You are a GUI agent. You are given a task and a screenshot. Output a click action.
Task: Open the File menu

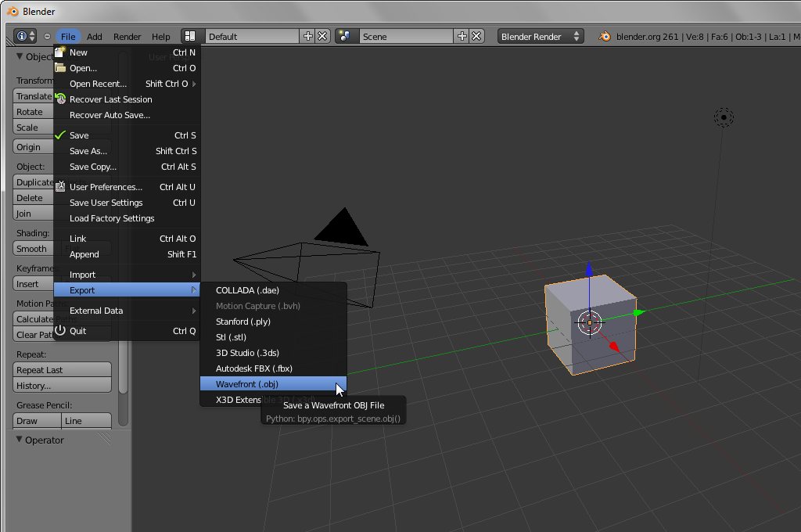coord(68,36)
